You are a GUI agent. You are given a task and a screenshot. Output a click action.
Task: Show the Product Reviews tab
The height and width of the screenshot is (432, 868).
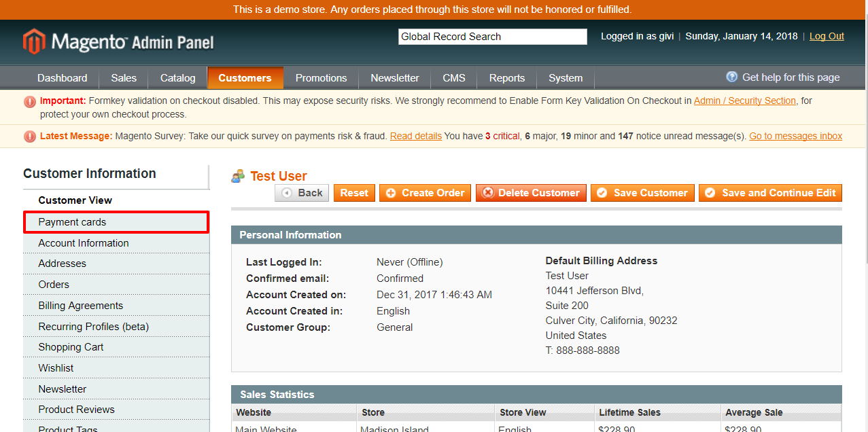click(116, 410)
